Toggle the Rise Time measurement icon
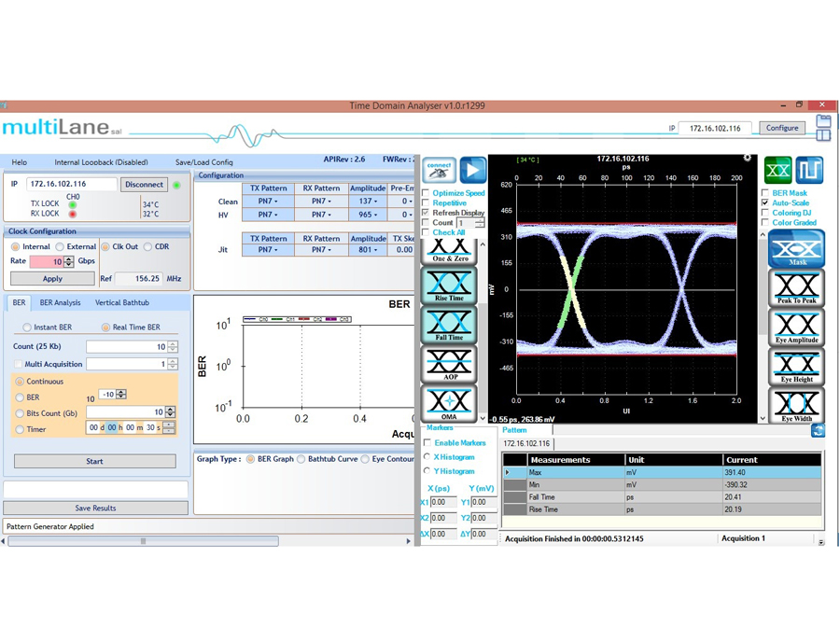Image resolution: width=840 pixels, height=627 pixels. (x=449, y=286)
